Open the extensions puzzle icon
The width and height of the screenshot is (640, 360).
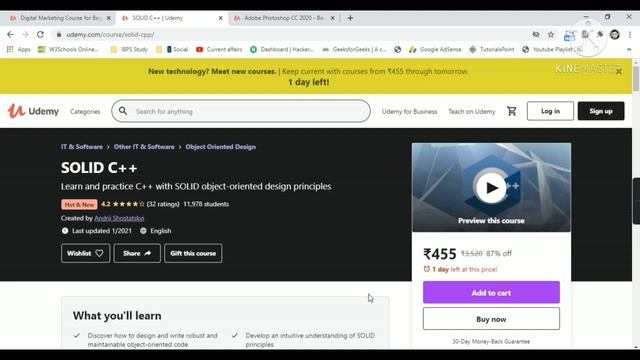[x=600, y=35]
